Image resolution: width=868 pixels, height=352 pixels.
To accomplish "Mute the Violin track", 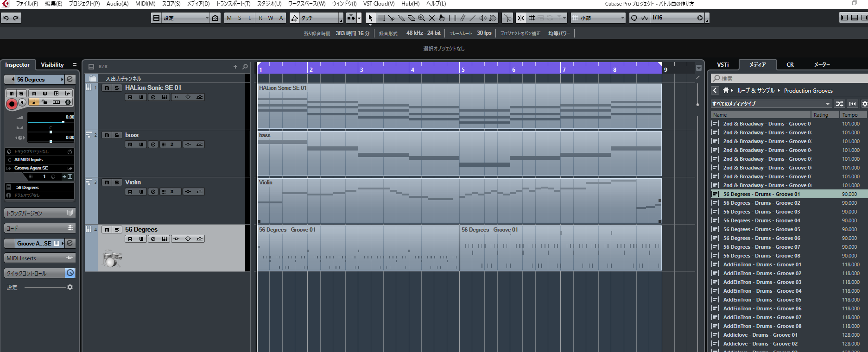I will point(107,182).
